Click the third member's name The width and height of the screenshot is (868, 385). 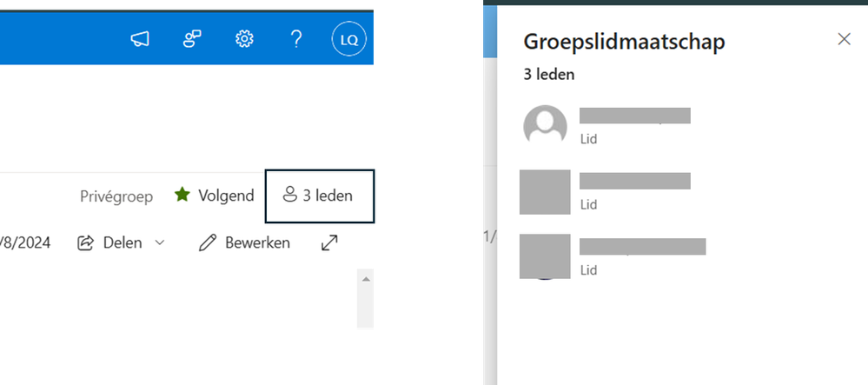pyautogui.click(x=642, y=246)
